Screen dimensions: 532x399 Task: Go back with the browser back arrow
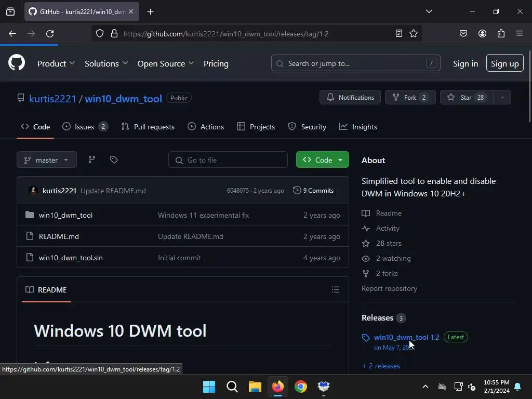pos(12,34)
